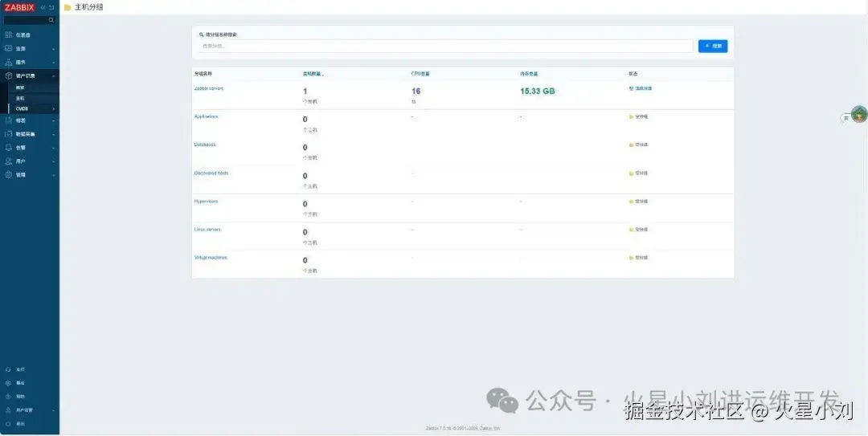
Task: Click the ZABBIX logo
Action: pyautogui.click(x=19, y=7)
